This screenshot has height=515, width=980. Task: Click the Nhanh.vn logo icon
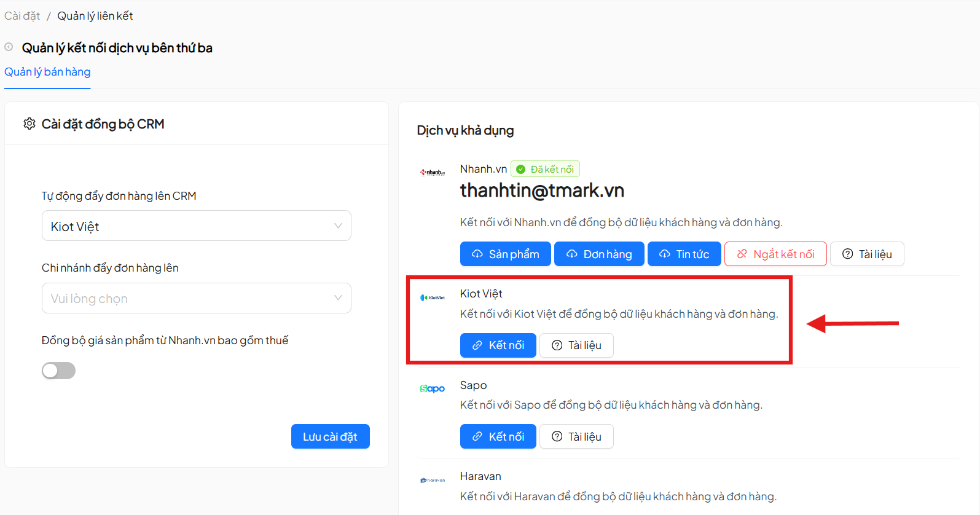433,173
